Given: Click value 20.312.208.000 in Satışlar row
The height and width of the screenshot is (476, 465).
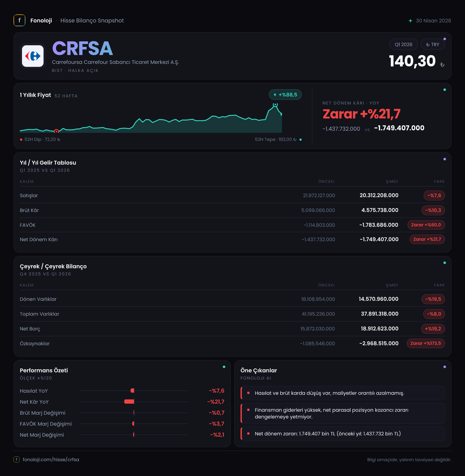Looking at the screenshot, I should pos(379,195).
